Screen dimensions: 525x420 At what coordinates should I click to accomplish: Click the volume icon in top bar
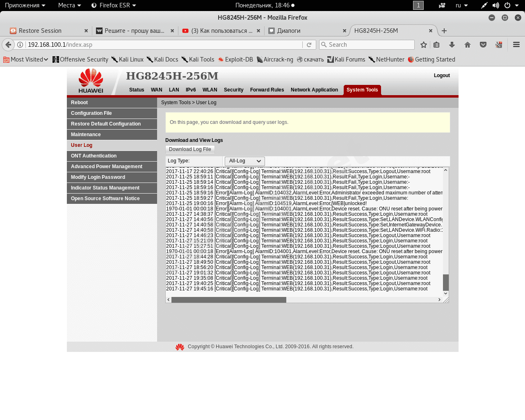(496, 5)
